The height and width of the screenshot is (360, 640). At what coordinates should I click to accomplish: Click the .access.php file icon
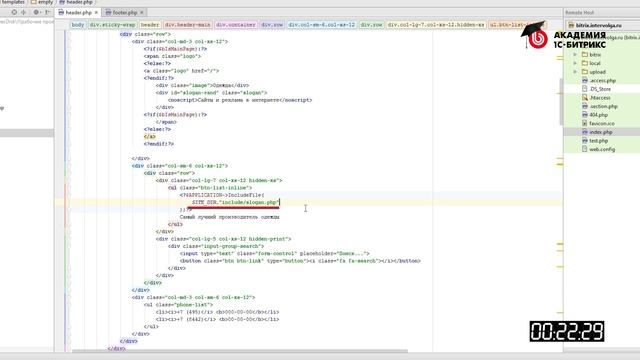585,80
